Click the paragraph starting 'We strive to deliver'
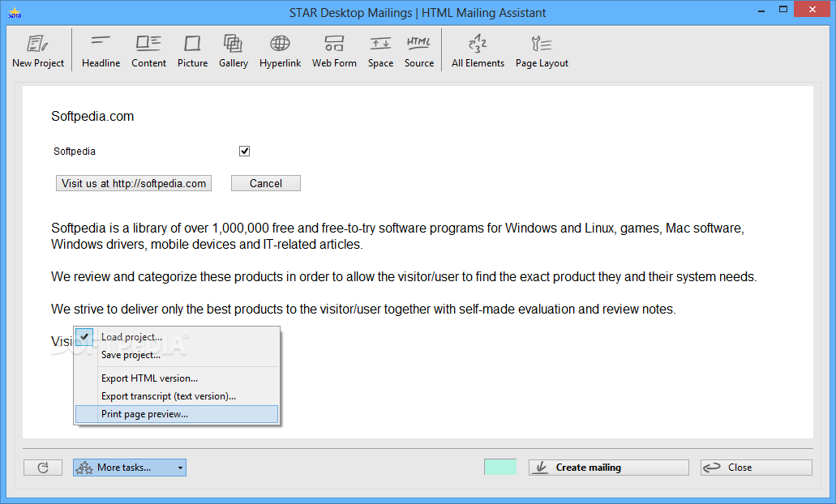 [x=363, y=309]
